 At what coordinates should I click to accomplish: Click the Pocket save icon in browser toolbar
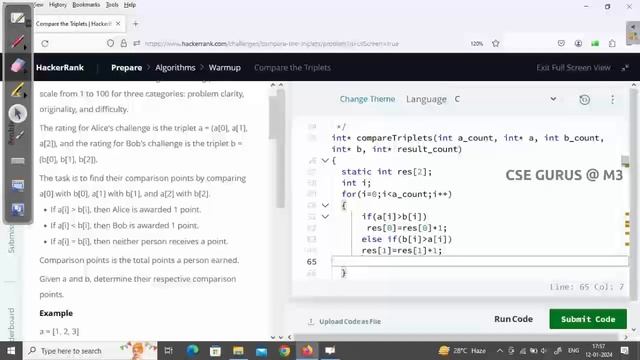click(x=561, y=43)
